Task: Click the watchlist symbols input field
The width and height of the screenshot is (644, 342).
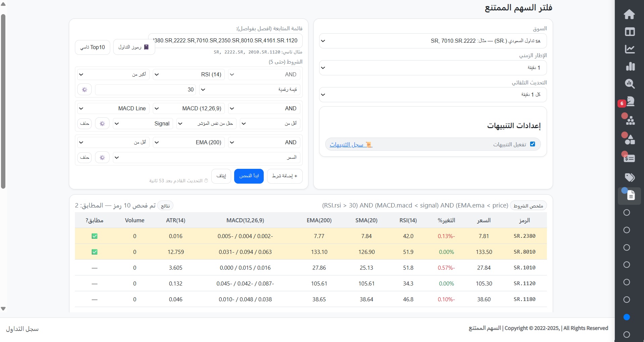Action: pyautogui.click(x=225, y=40)
